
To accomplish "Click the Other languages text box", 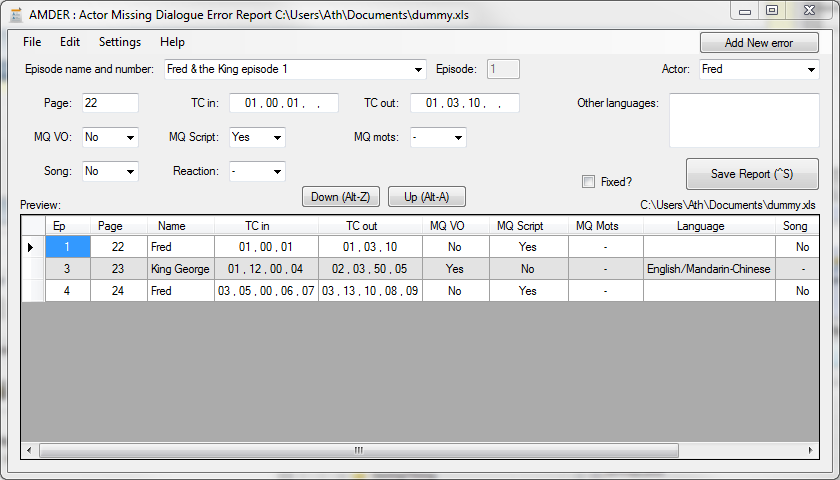I will coord(744,121).
